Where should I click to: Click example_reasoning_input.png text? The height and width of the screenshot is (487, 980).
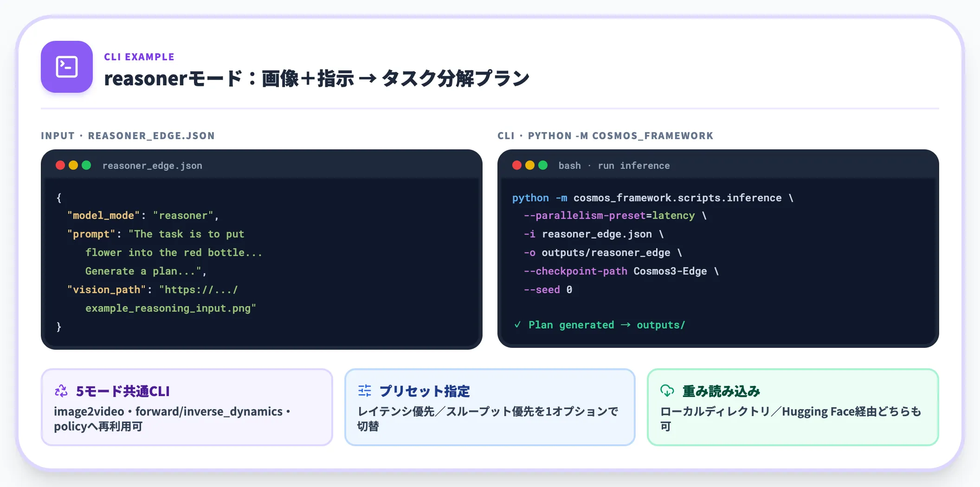click(170, 308)
